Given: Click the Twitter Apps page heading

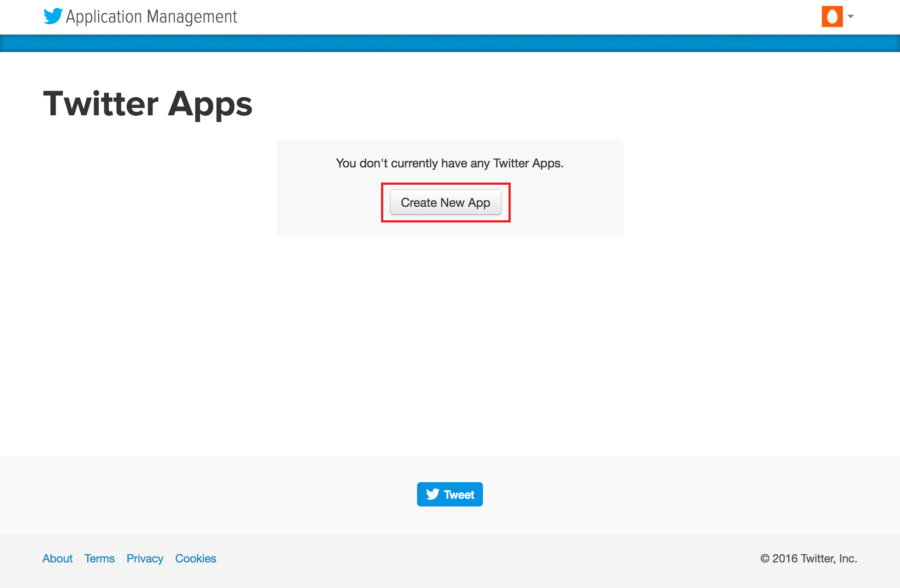Looking at the screenshot, I should 147,104.
